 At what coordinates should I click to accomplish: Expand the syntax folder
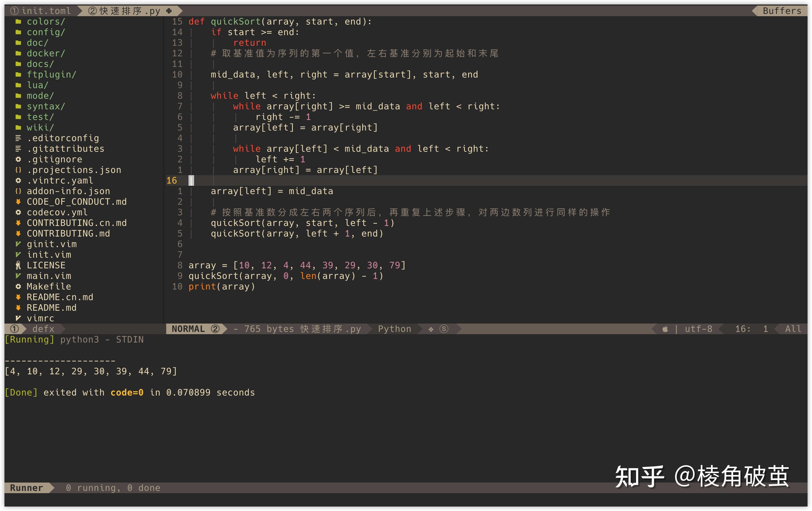[x=46, y=106]
